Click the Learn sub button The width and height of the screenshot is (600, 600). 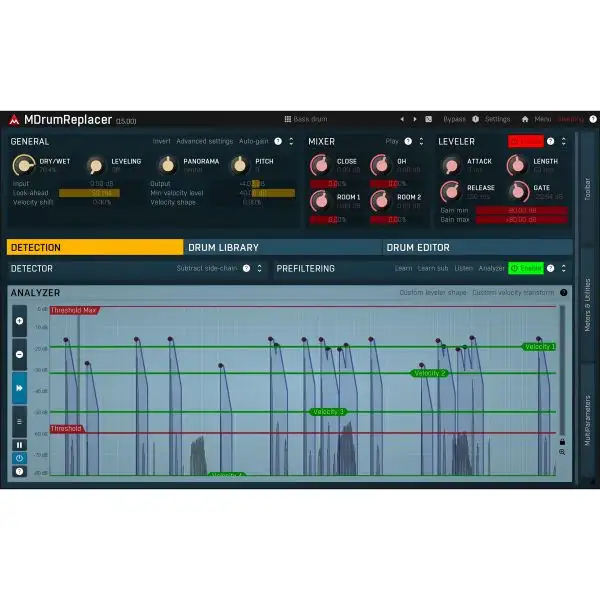(x=433, y=268)
